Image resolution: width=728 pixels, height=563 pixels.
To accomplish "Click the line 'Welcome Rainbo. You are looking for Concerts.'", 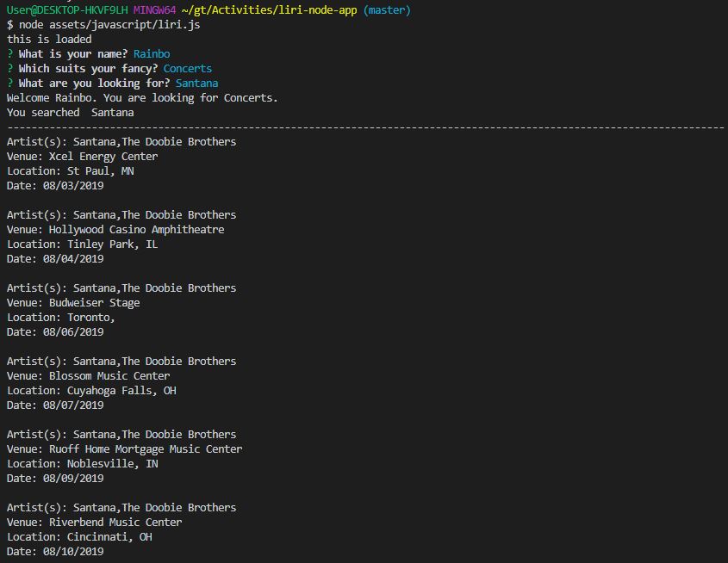I will tap(142, 98).
